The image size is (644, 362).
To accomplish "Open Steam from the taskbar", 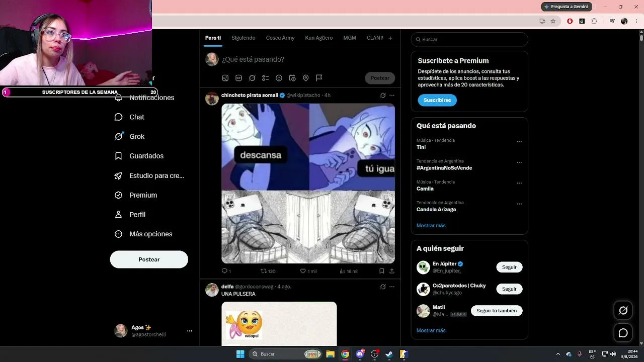I will pos(389,354).
